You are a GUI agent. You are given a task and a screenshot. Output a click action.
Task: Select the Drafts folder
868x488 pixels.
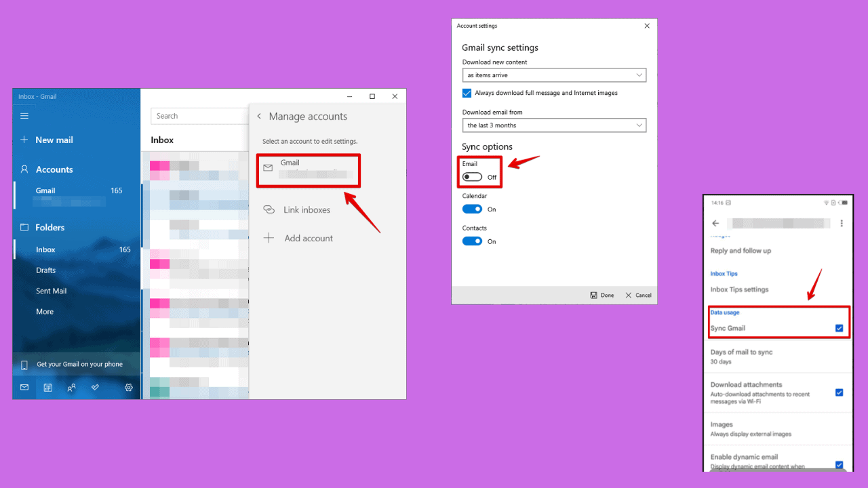tap(45, 270)
